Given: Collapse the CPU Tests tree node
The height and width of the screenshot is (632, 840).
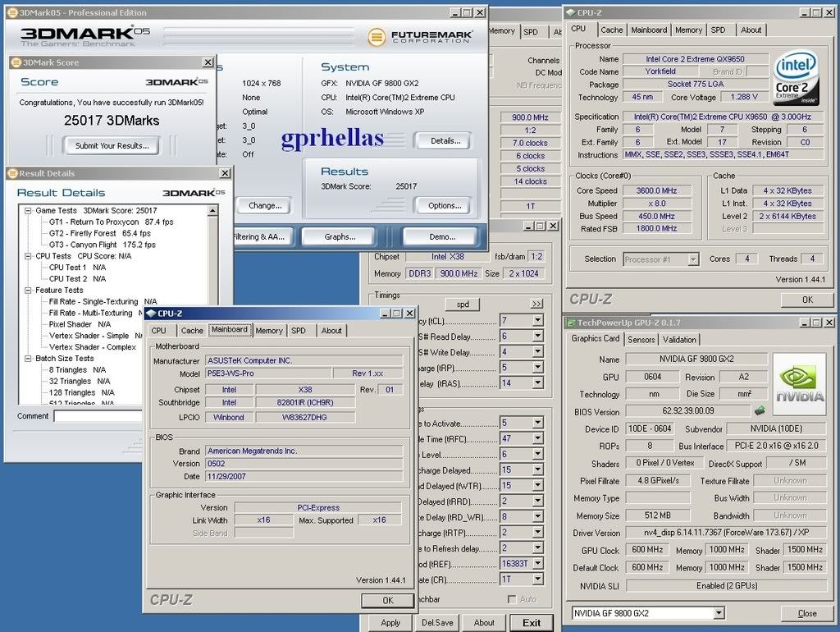Looking at the screenshot, I should point(28,256).
